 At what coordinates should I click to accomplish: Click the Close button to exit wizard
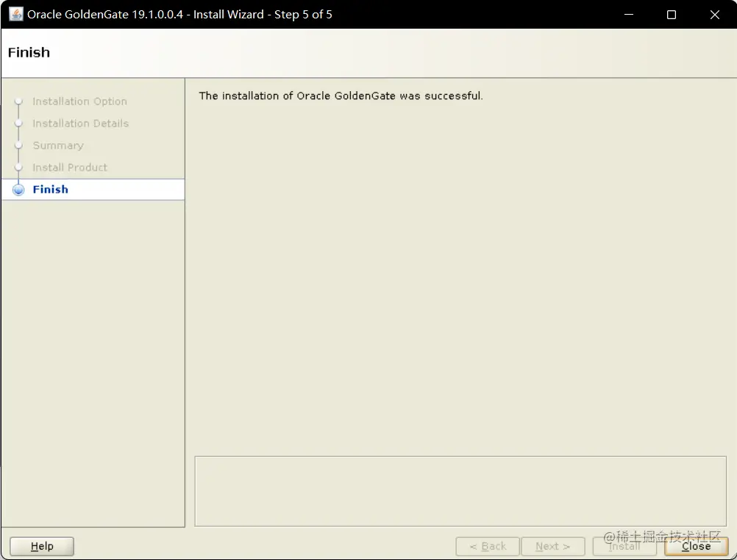695,546
